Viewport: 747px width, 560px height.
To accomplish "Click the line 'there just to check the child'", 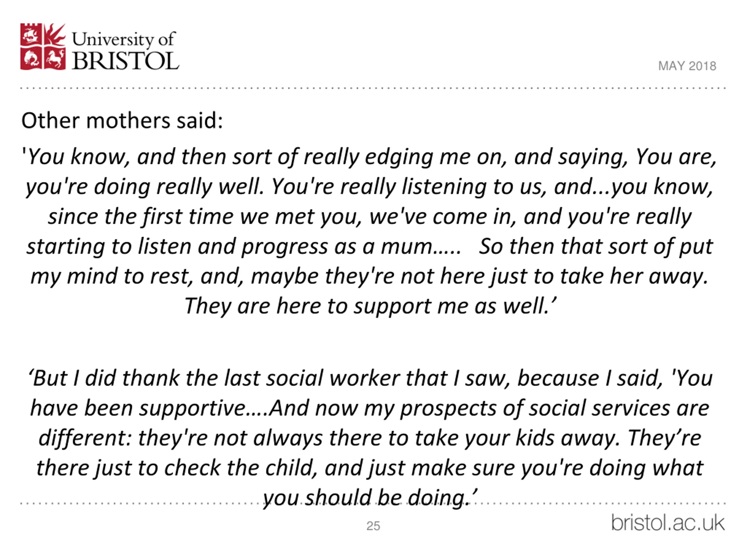I will [370, 468].
